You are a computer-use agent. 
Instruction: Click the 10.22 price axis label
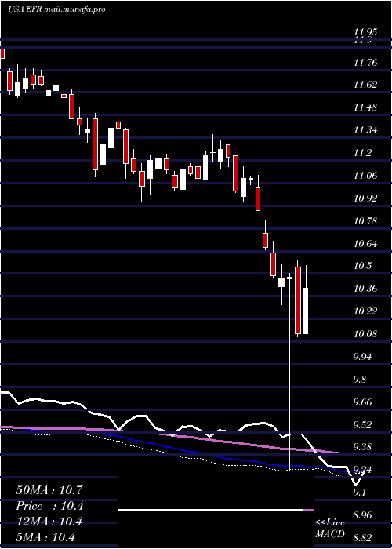pos(365,311)
